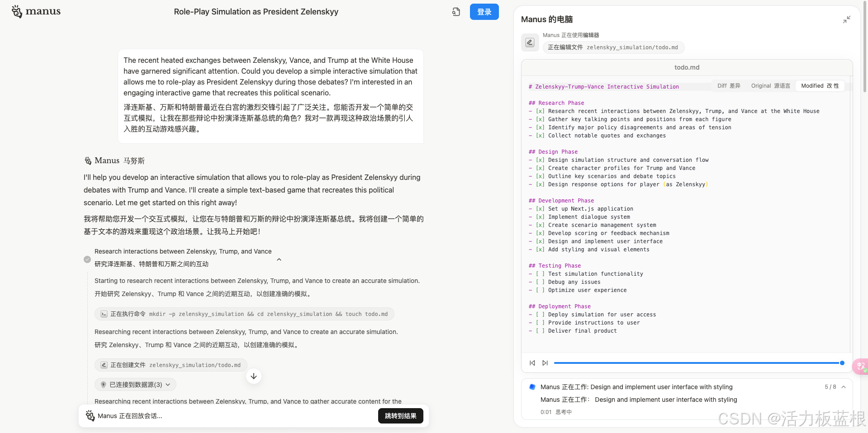The image size is (868, 433).
Task: Open the document copy icon beside login
Action: pyautogui.click(x=456, y=12)
